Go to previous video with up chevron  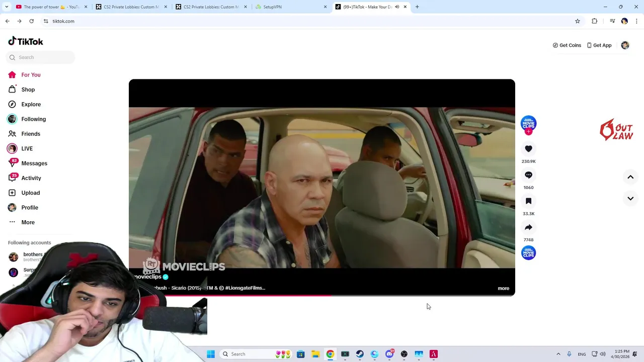point(630,177)
